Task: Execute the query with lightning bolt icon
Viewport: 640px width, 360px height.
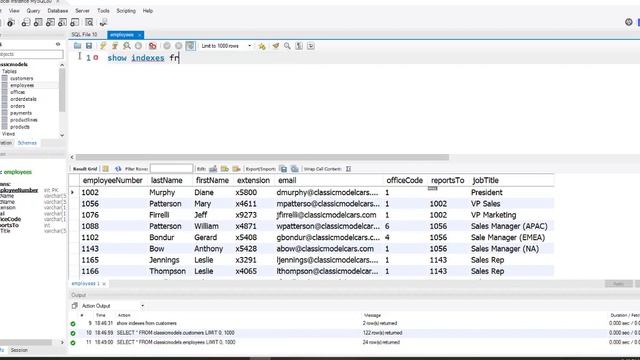Action: pyautogui.click(x=103, y=46)
